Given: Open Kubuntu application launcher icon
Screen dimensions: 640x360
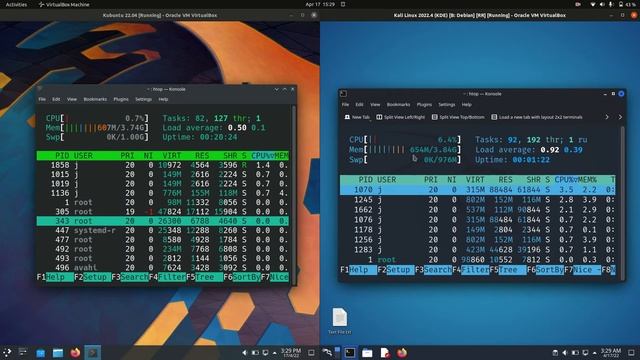Looking at the screenshot, I should click(x=7, y=352).
